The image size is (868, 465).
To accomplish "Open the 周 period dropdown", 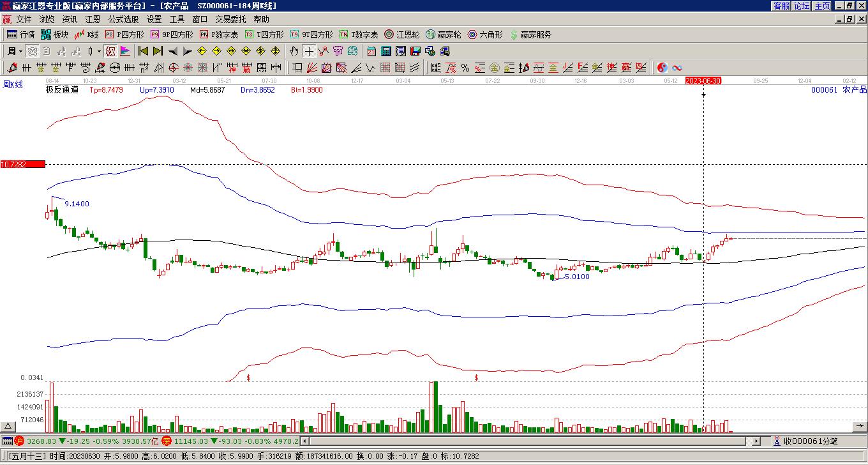I will (15, 51).
